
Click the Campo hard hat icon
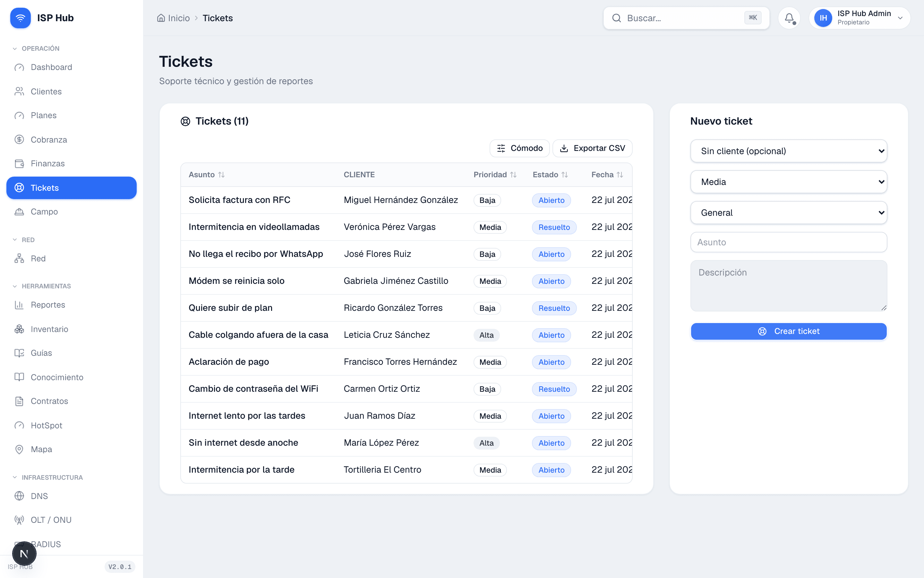click(x=19, y=212)
